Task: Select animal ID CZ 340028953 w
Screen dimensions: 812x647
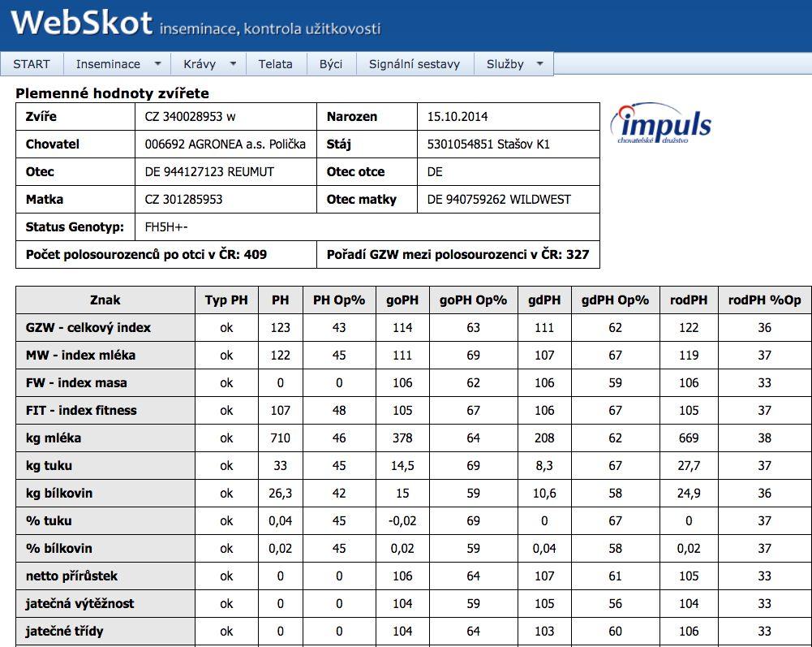Action: [x=190, y=117]
